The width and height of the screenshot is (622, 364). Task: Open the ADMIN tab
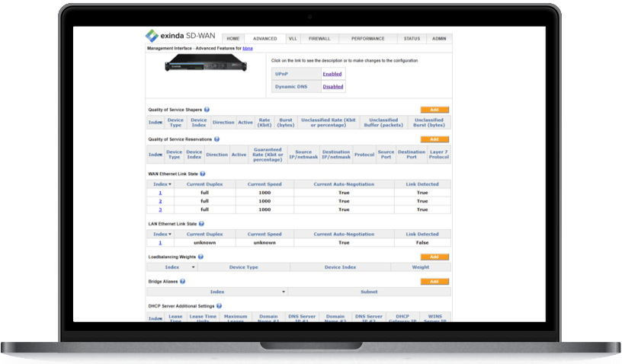click(439, 38)
